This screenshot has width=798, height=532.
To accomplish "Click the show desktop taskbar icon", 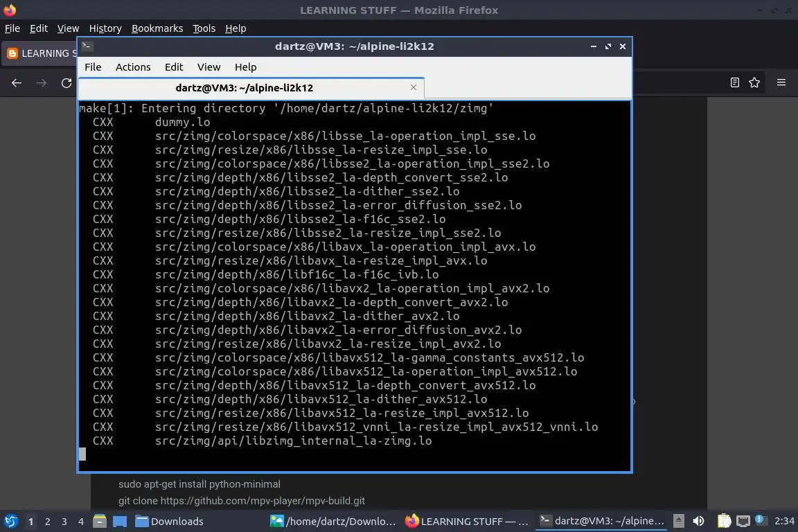I will click(x=120, y=522).
